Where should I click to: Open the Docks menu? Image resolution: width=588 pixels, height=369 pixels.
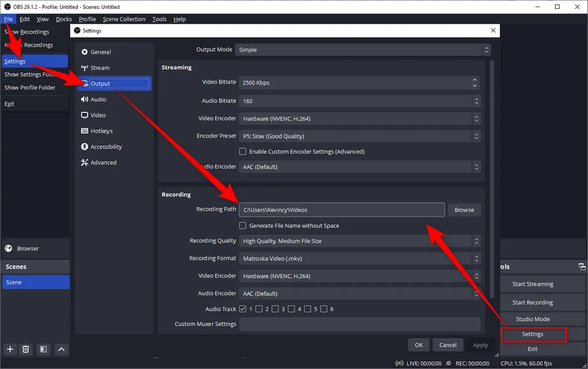(x=64, y=19)
